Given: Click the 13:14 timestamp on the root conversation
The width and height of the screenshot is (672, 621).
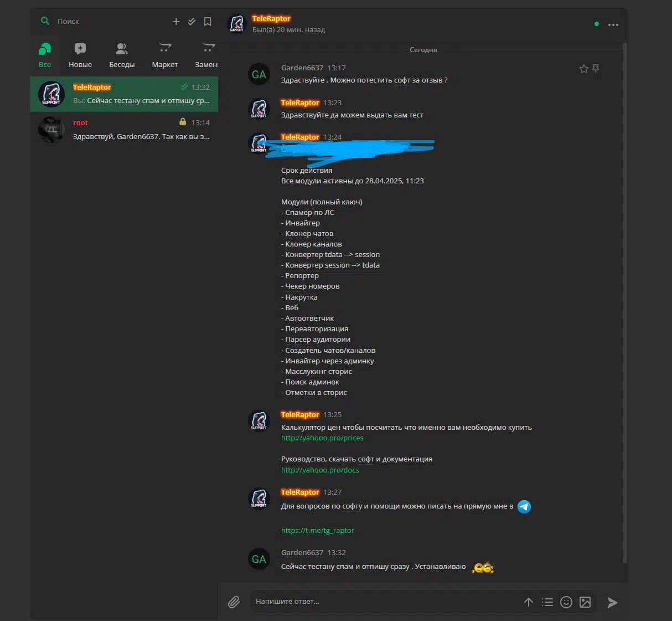Looking at the screenshot, I should [x=200, y=122].
